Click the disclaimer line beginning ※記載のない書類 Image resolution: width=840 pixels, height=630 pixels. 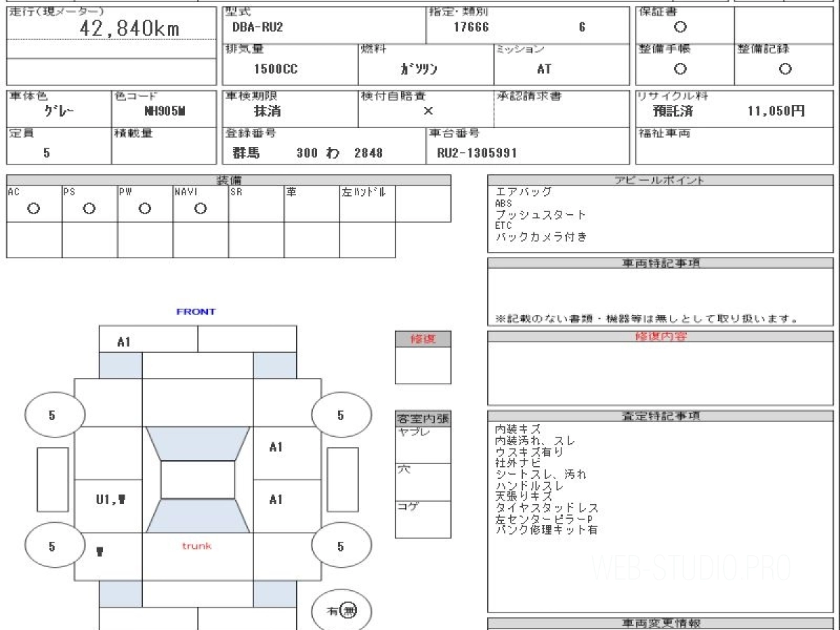coord(647,318)
